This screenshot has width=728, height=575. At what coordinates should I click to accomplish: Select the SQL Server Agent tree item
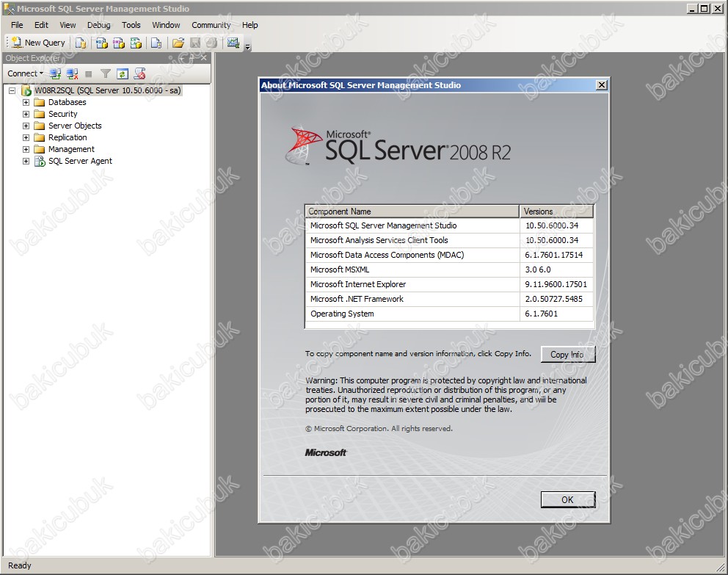coord(80,161)
